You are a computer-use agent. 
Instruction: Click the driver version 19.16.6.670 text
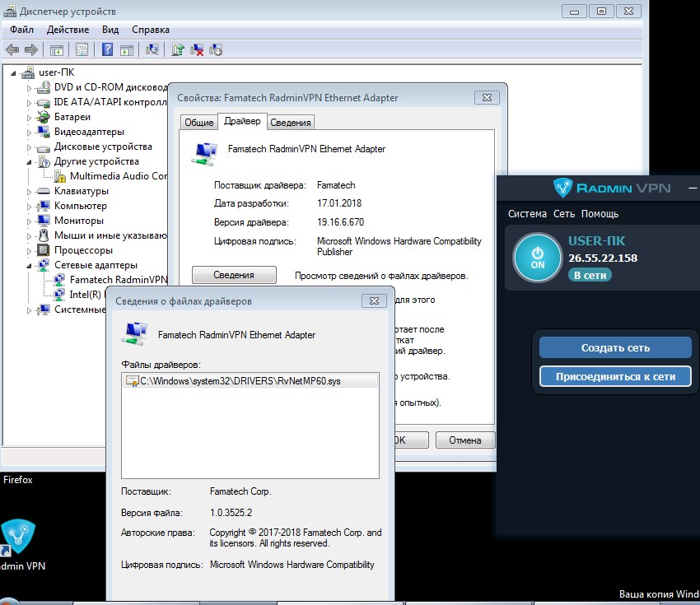pyautogui.click(x=341, y=222)
